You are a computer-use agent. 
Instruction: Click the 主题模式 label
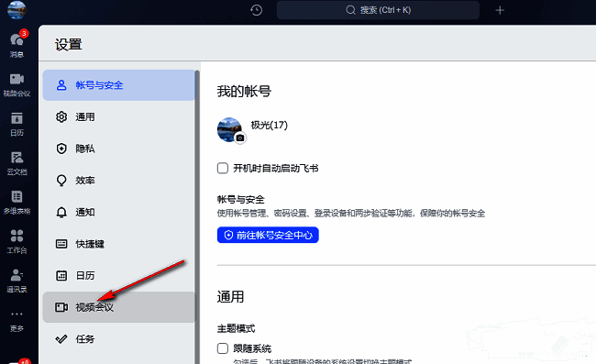click(236, 328)
